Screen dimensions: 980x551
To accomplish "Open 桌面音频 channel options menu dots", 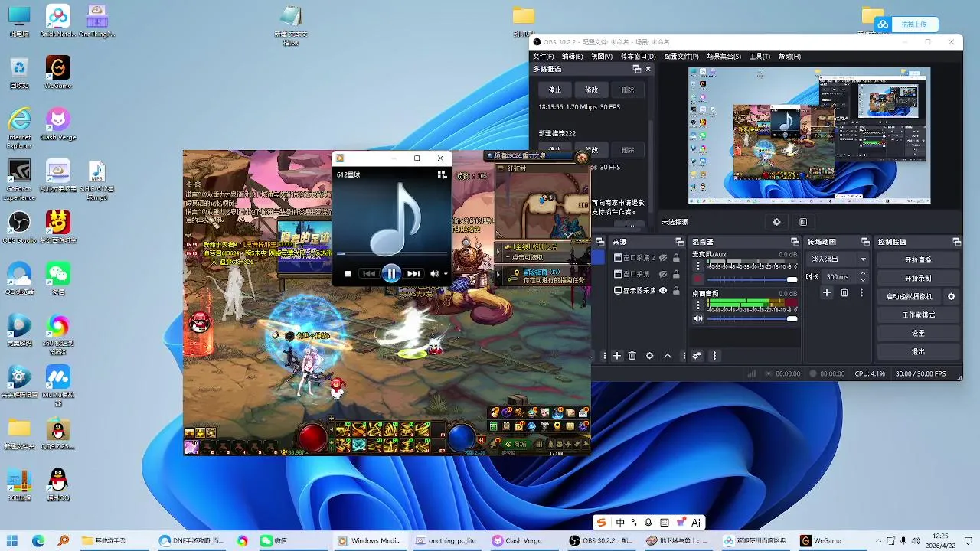I will pos(697,304).
